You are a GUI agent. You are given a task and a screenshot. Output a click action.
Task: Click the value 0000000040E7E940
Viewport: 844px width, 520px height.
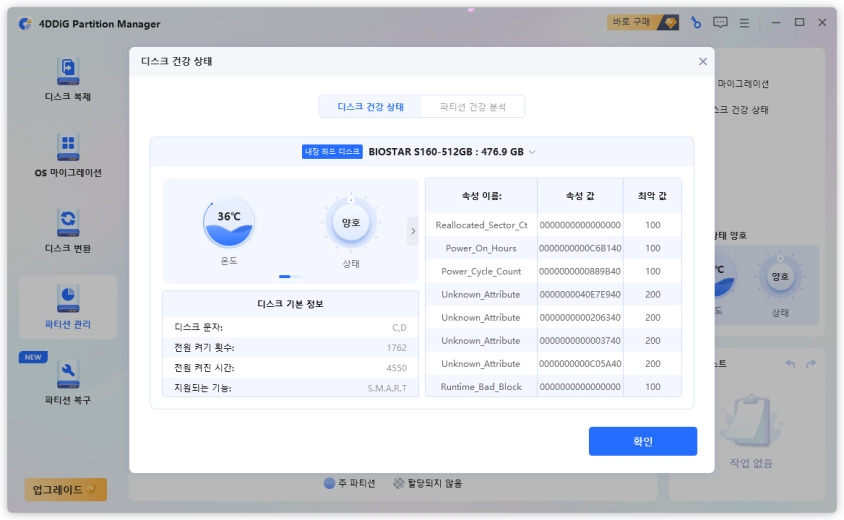[x=580, y=294]
